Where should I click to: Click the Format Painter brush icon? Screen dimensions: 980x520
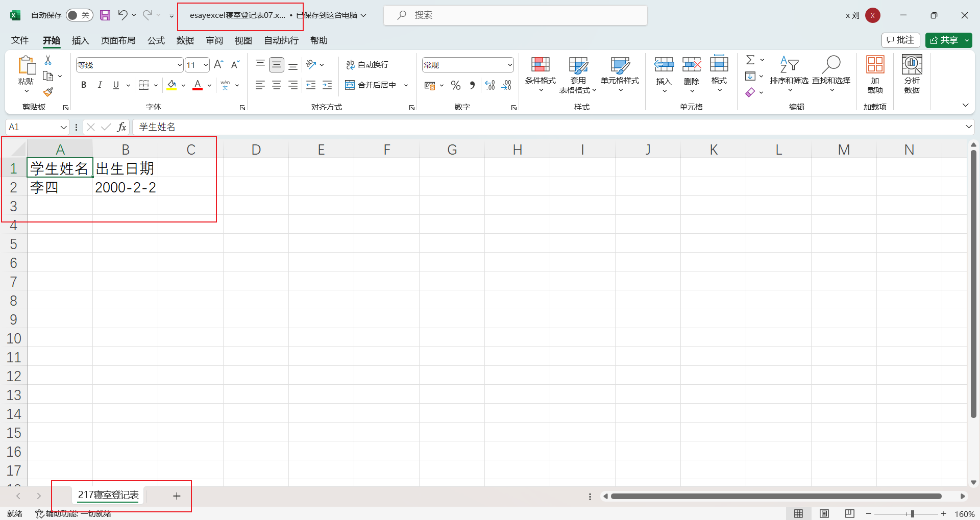48,92
